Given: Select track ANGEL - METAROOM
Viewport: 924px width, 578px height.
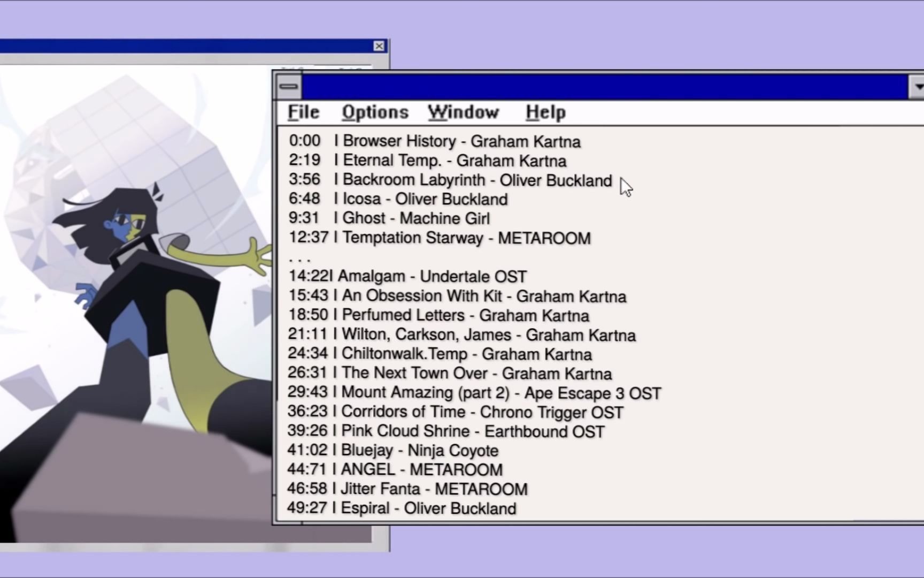Looking at the screenshot, I should pos(395,470).
